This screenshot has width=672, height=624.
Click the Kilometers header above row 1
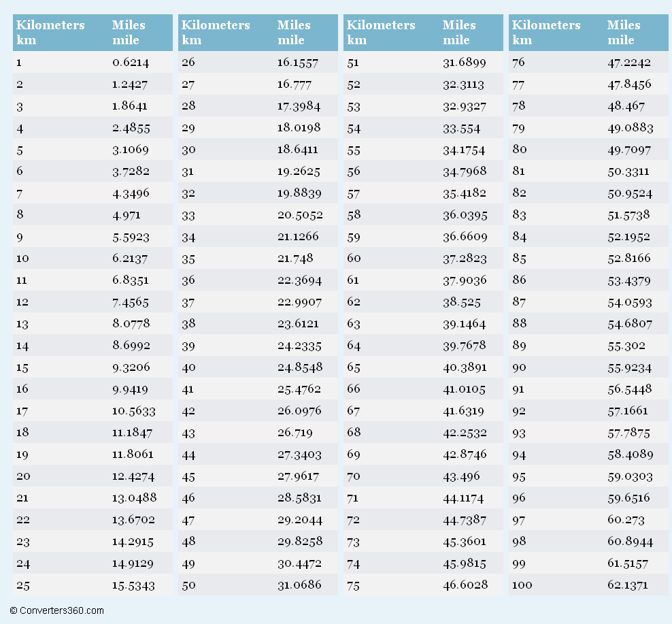coord(50,32)
